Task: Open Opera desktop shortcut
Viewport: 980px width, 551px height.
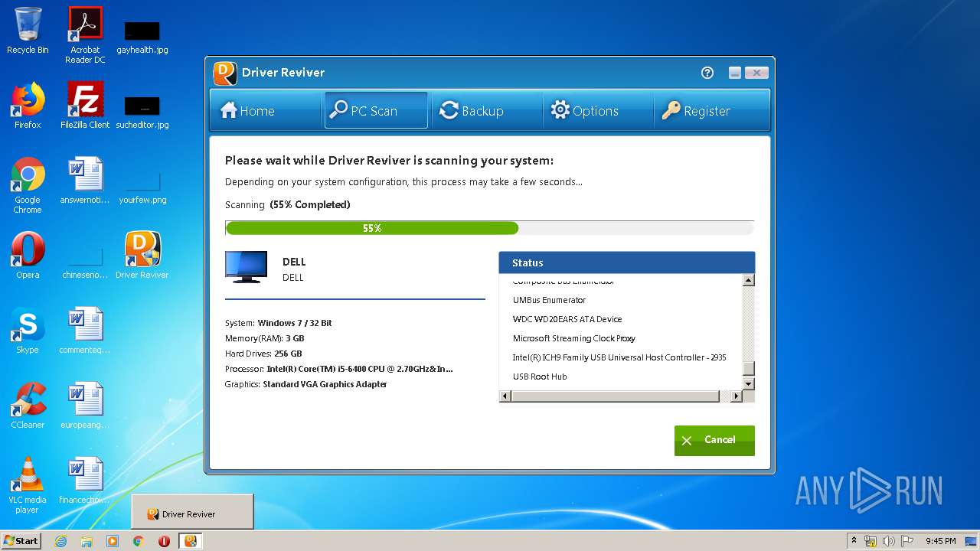Action: tap(28, 255)
